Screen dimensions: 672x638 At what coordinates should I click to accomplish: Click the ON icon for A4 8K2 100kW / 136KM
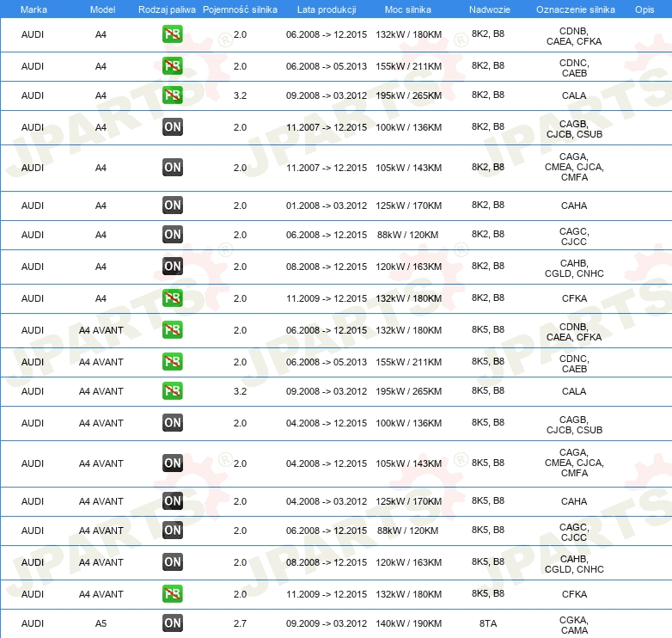click(173, 127)
